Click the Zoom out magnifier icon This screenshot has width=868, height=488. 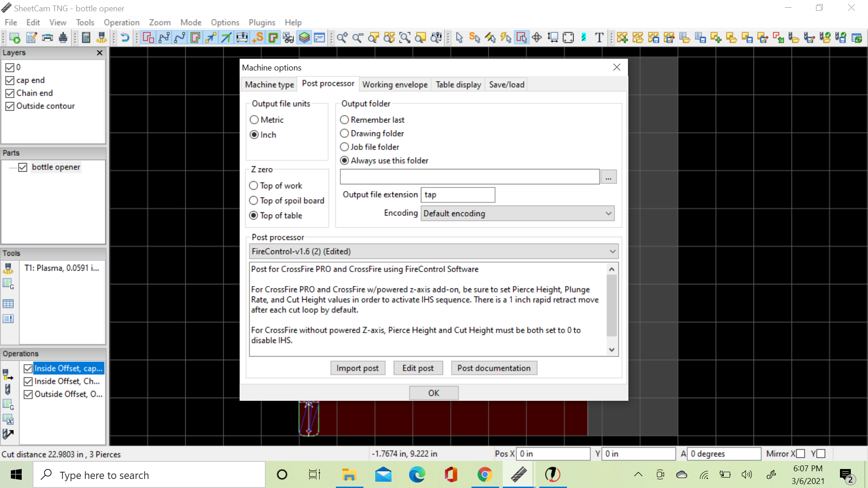tap(358, 38)
